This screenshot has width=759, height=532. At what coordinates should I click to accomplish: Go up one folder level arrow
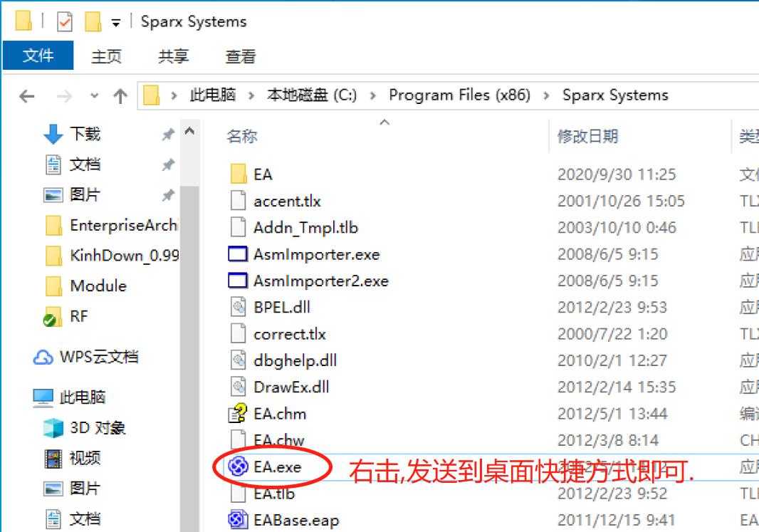[x=120, y=96]
